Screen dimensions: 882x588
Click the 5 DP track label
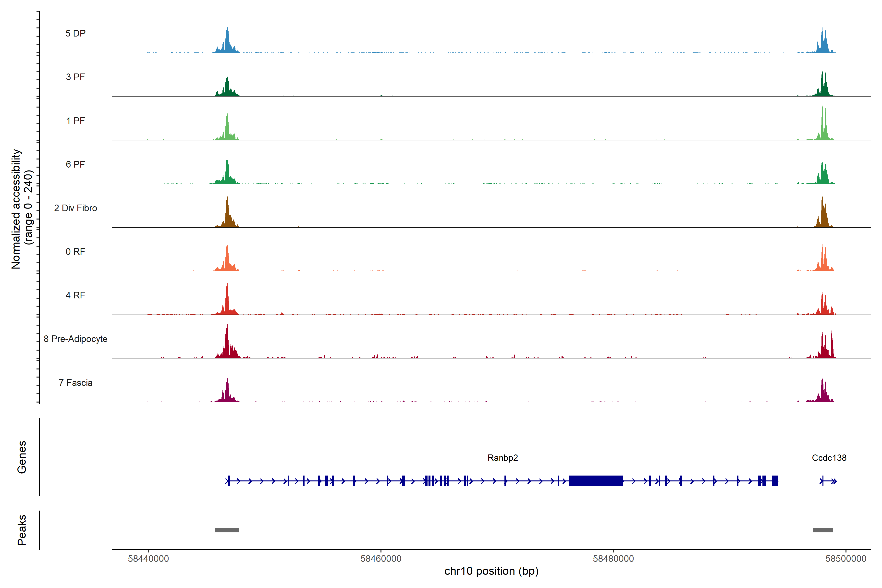point(75,33)
